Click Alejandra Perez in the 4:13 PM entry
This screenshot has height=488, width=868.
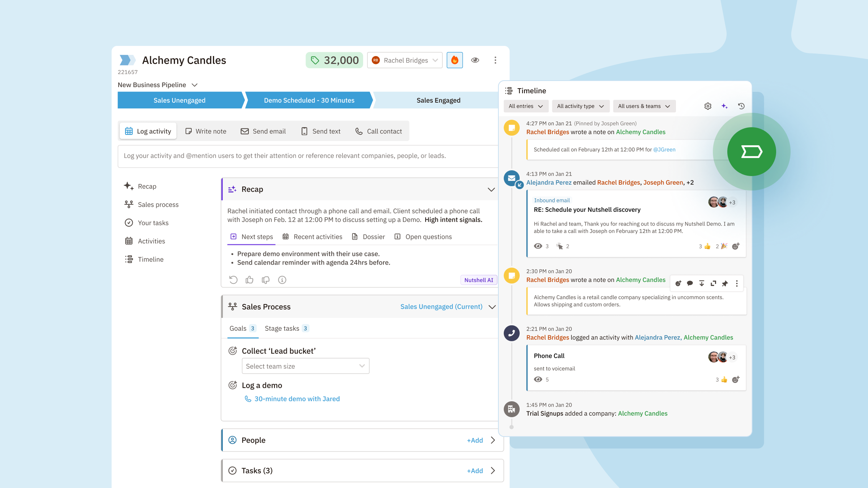(549, 183)
